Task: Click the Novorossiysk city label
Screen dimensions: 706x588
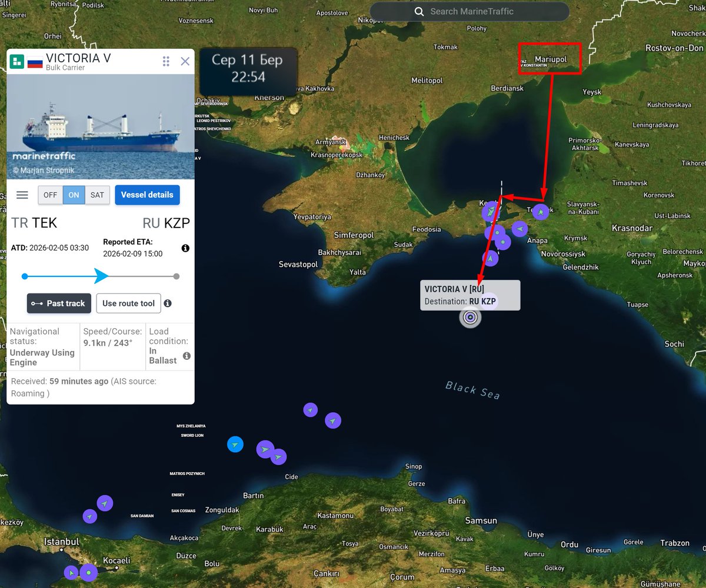Action: [x=563, y=254]
